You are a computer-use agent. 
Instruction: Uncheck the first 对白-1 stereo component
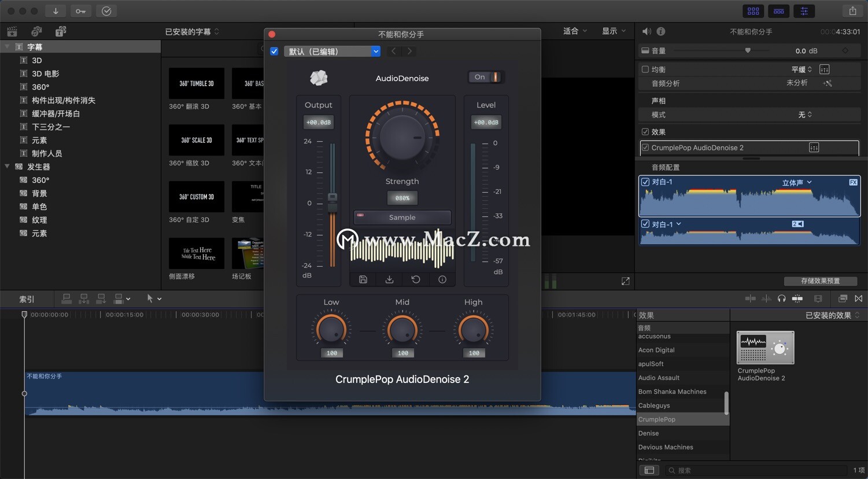coord(645,182)
